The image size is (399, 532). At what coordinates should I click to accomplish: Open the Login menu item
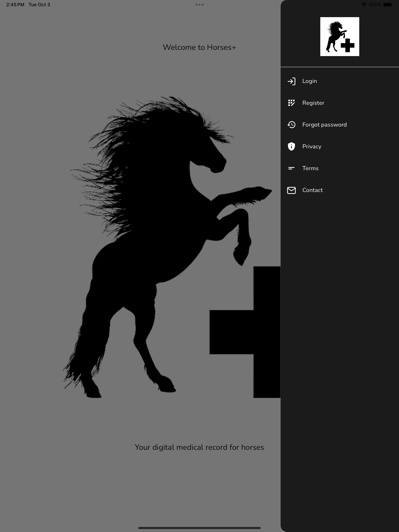pos(340,81)
